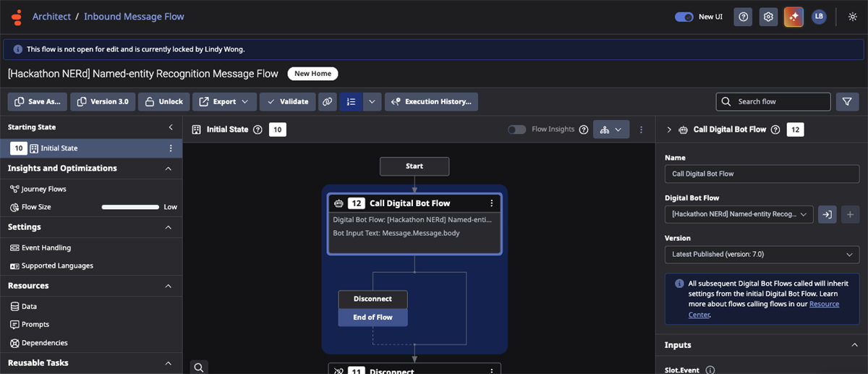Click the bot icon on Call Digital Bot Flow node
The height and width of the screenshot is (374, 868).
pyautogui.click(x=339, y=203)
